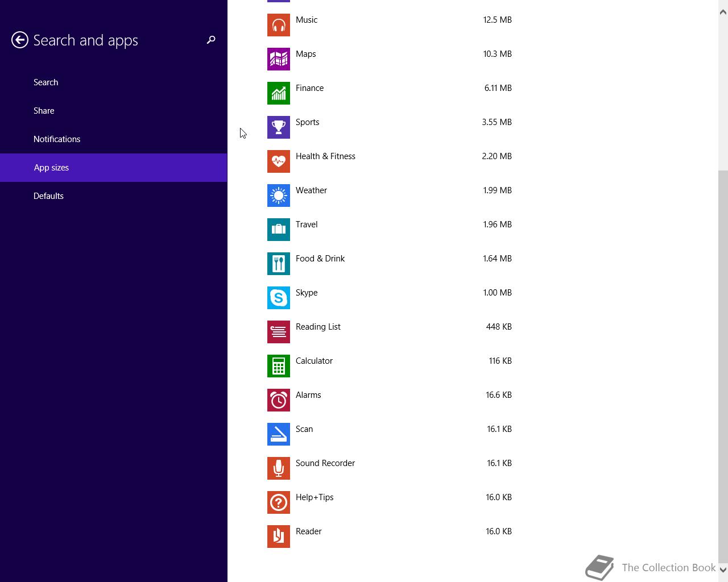Viewport: 728px width, 582px height.
Task: Open the Share settings section
Action: click(114, 111)
